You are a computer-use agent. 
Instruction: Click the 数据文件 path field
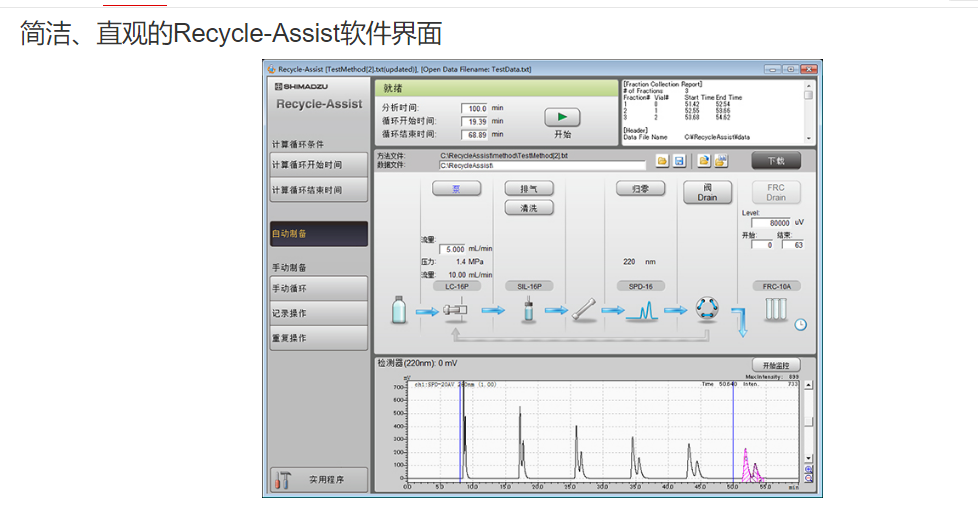click(x=542, y=165)
